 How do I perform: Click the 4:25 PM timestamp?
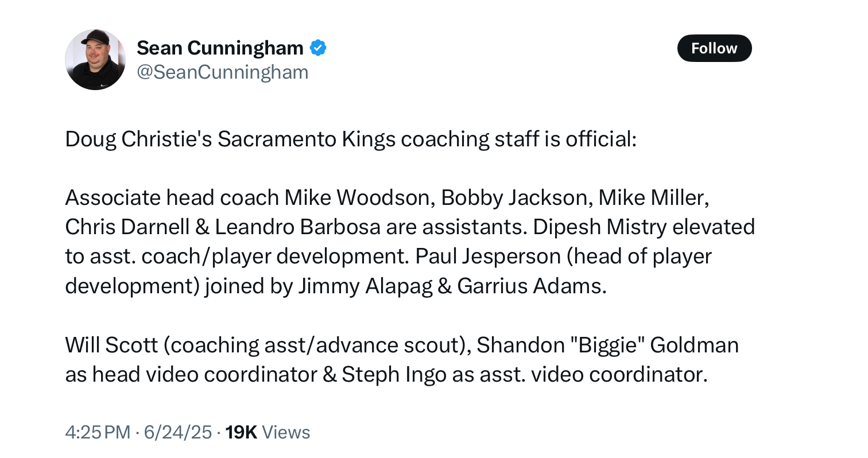[98, 432]
